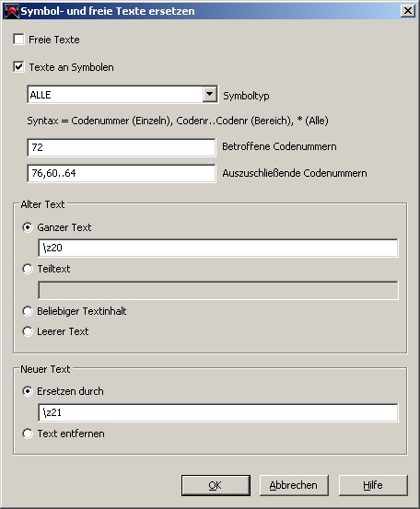The height and width of the screenshot is (509, 420).
Task: Click the Ganzer Text field containing \z20
Action: (x=218, y=248)
